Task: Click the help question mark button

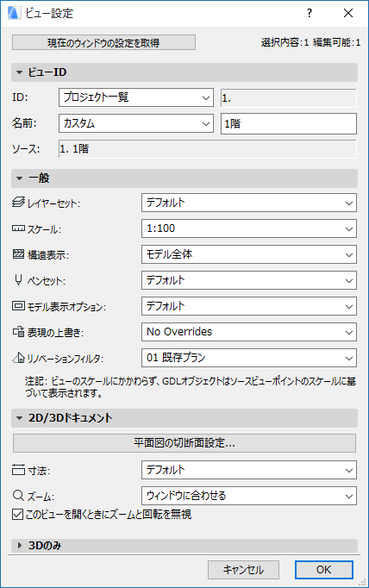Action: pyautogui.click(x=309, y=13)
